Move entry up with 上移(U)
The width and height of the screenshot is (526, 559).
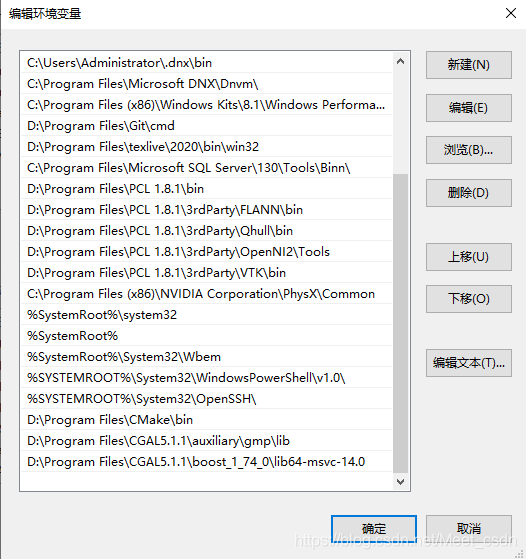click(469, 257)
